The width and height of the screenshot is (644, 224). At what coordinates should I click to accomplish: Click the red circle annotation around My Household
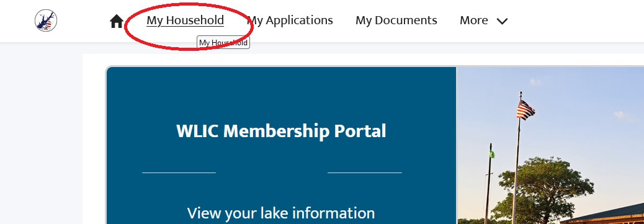pyautogui.click(x=189, y=27)
